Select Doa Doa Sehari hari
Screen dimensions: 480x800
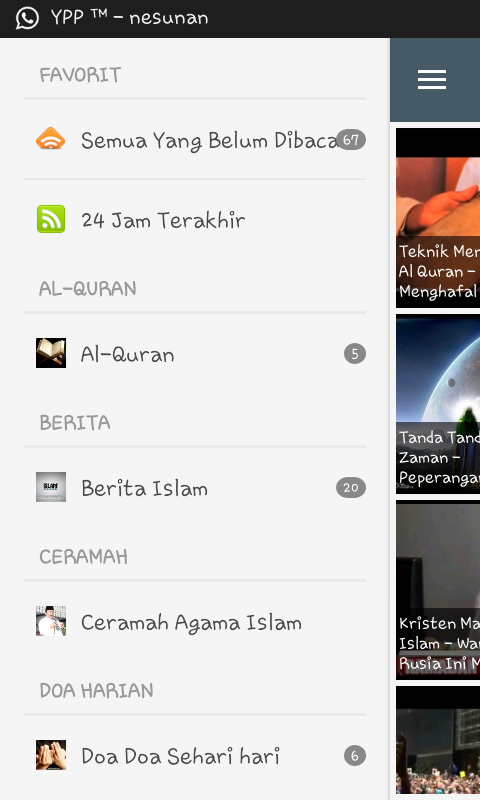(195, 756)
